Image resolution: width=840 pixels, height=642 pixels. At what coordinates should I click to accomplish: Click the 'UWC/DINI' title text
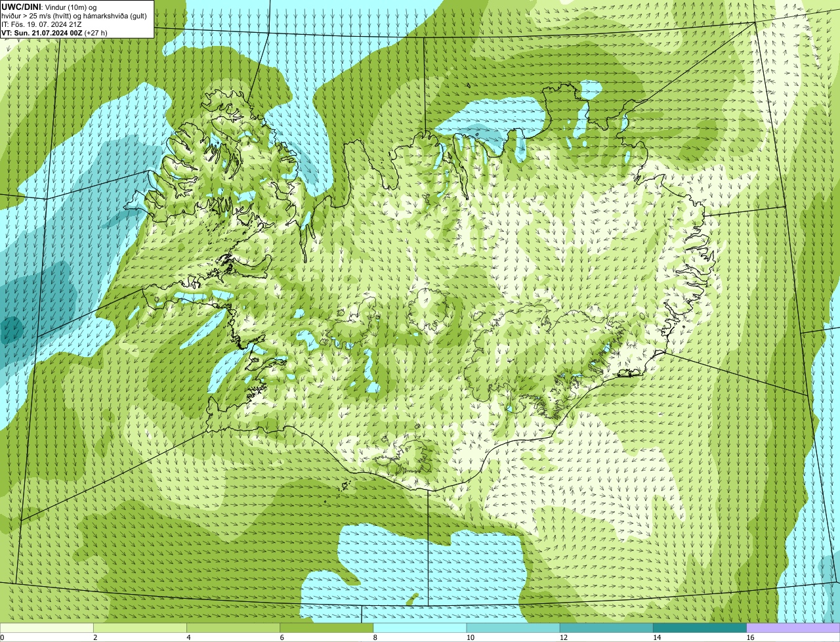[x=22, y=7]
